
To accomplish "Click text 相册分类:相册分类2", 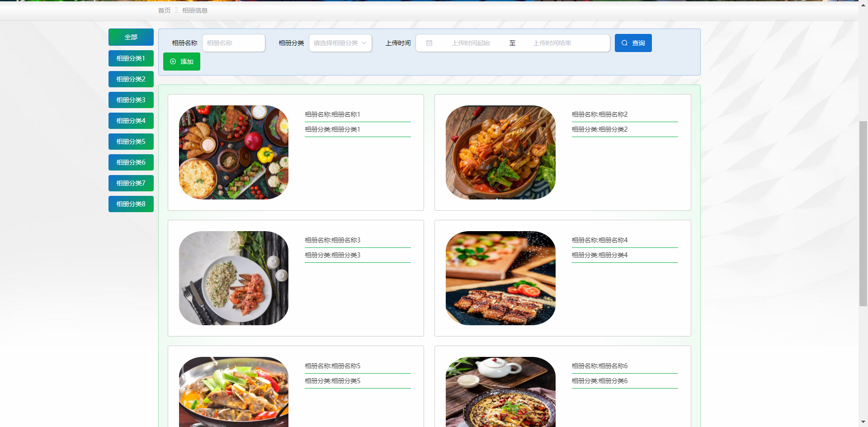I will [599, 129].
